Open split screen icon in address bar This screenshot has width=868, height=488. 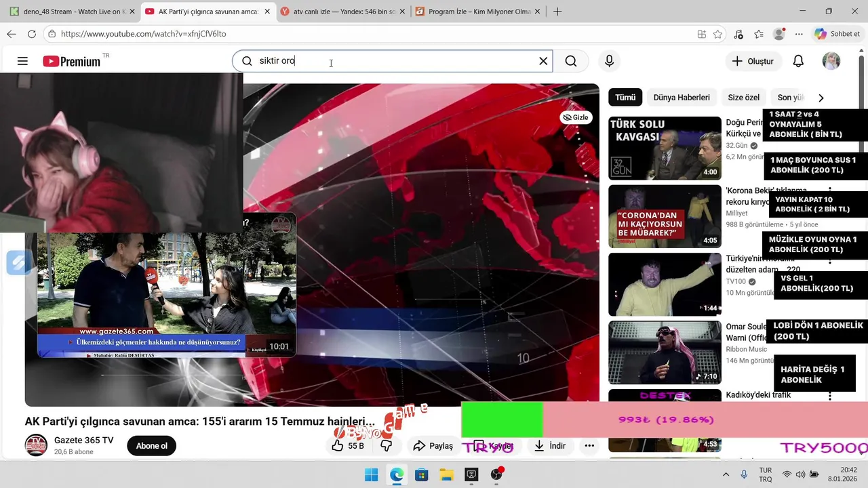tap(702, 34)
